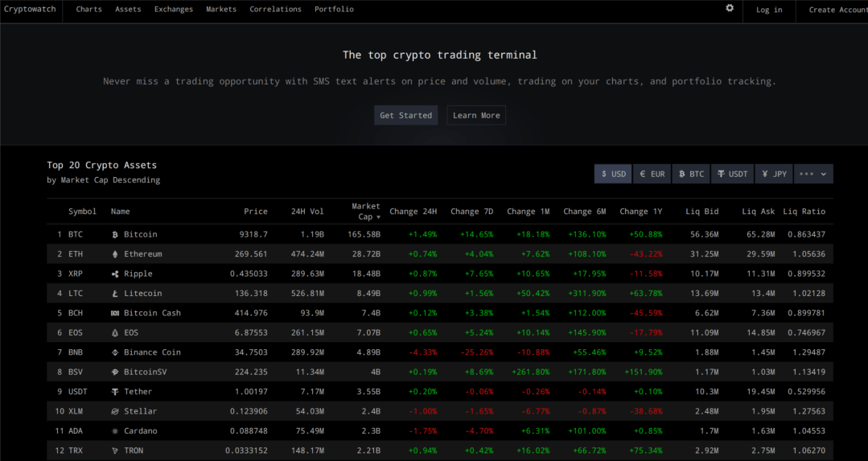Sort by Name column header
The height and width of the screenshot is (461, 868).
pyautogui.click(x=120, y=212)
